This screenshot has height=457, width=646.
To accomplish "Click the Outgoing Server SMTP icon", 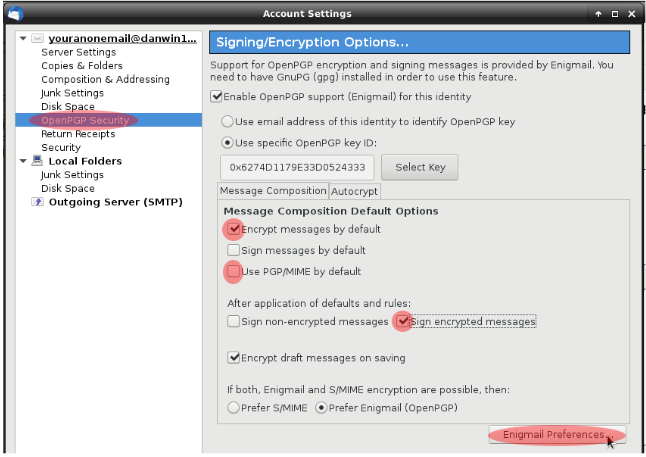I will (38, 201).
